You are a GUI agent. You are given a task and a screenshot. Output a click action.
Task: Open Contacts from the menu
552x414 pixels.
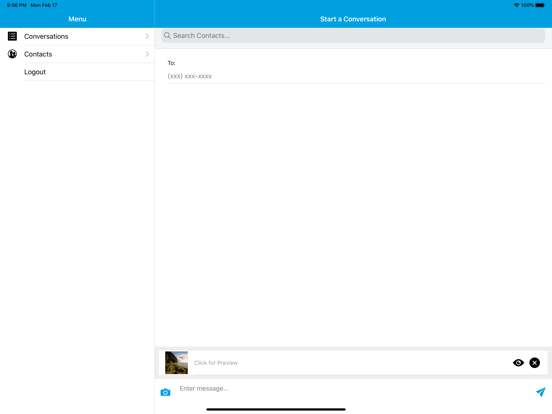[x=77, y=54]
